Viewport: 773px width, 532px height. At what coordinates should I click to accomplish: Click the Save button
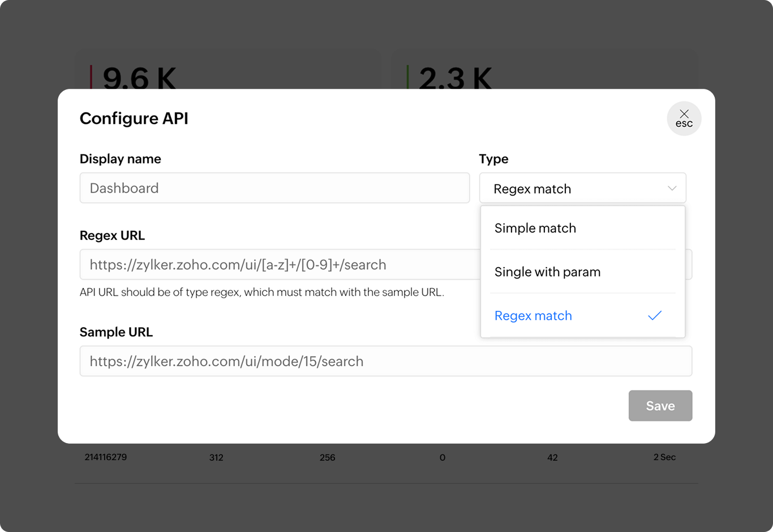click(x=660, y=405)
